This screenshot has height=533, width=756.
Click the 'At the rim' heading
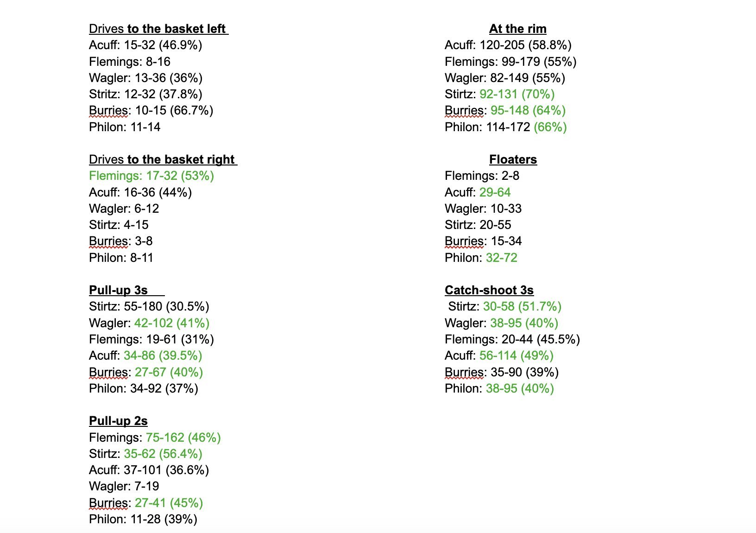tap(517, 29)
